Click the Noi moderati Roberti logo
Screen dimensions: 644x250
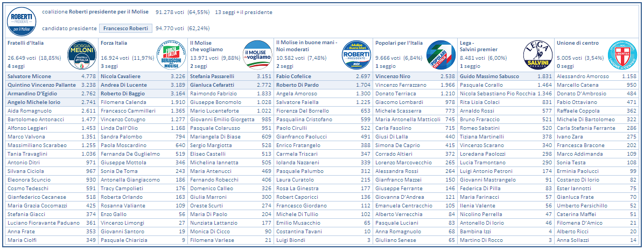pos(356,55)
